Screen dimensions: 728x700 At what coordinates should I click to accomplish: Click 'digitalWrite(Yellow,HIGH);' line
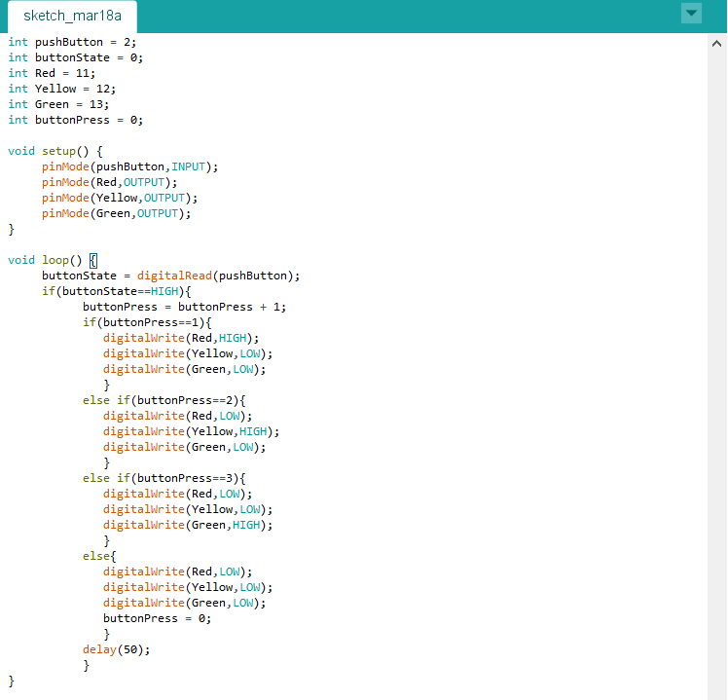[192, 431]
